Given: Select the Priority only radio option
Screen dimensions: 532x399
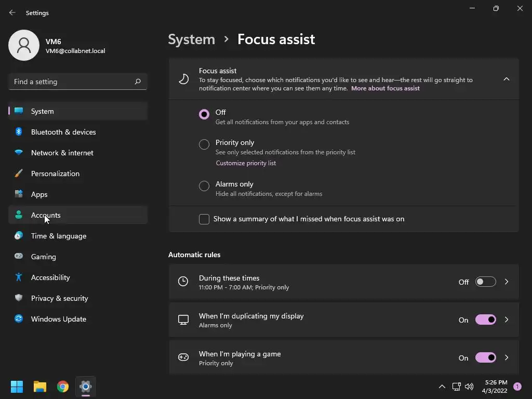Looking at the screenshot, I should [204, 144].
